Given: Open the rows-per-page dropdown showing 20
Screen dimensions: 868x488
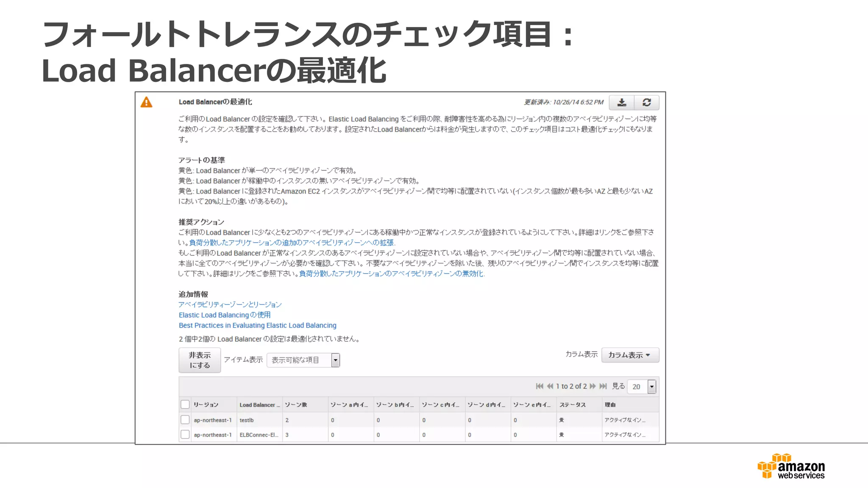Looking at the screenshot, I should point(642,386).
